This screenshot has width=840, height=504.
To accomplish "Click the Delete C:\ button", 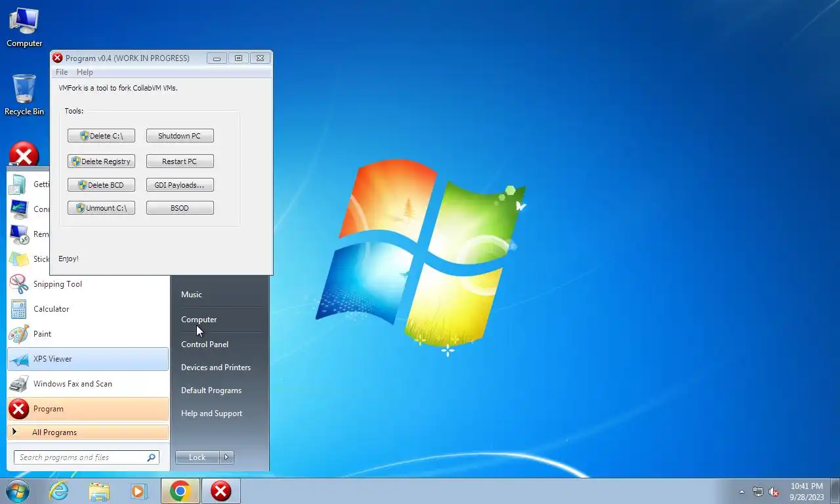I will pyautogui.click(x=101, y=136).
